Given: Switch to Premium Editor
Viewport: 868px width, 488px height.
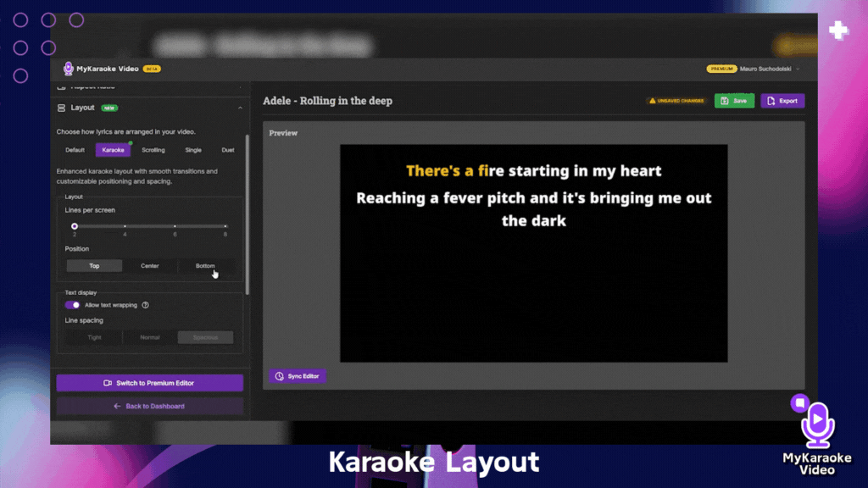Looking at the screenshot, I should [149, 383].
